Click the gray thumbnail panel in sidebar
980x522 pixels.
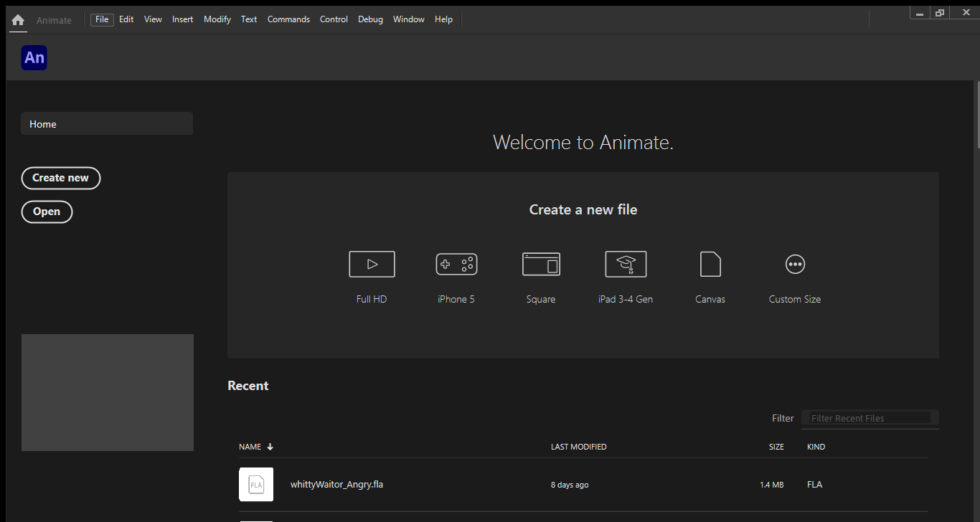pos(108,392)
